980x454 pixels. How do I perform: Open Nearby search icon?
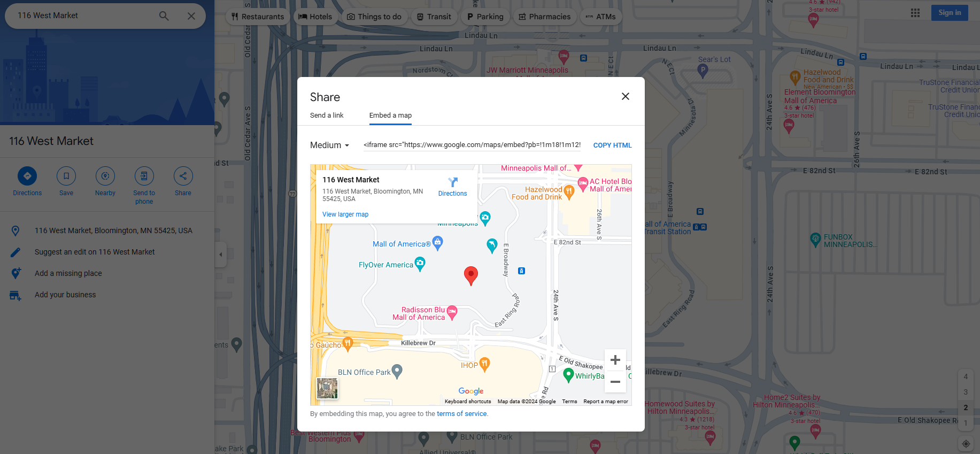[105, 176]
